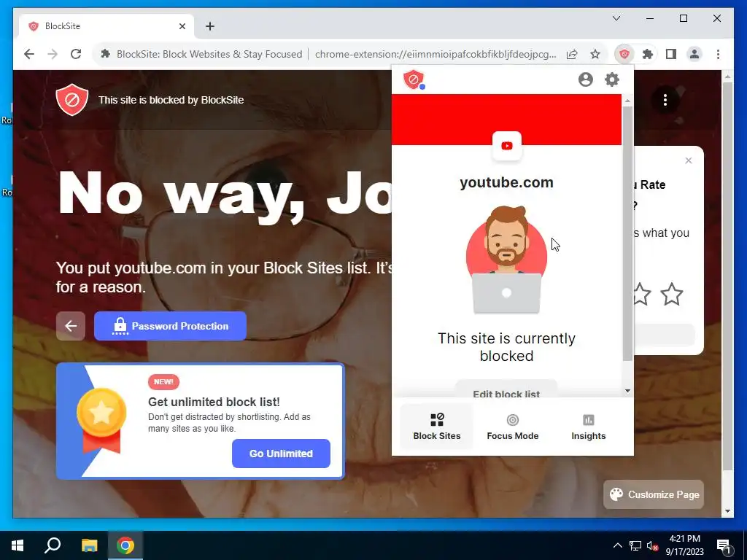
Task: Switch to Block Sites tab in popup
Action: [x=437, y=427]
